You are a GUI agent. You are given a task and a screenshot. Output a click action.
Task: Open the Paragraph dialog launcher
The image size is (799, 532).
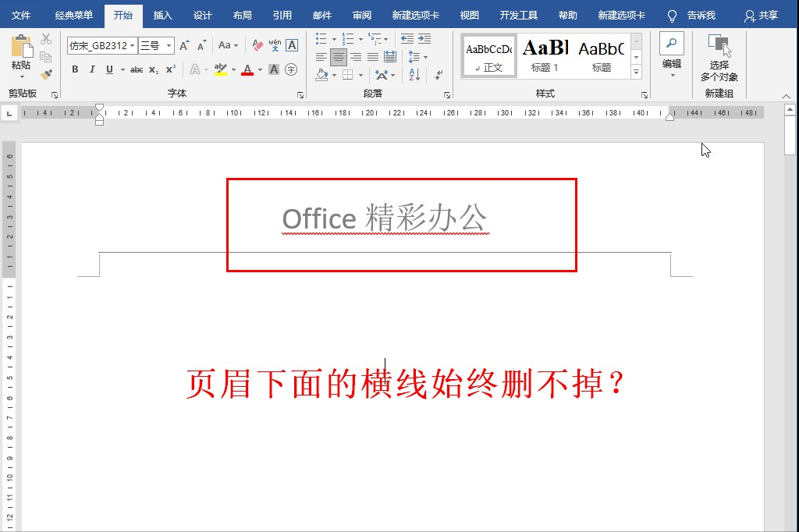click(447, 95)
